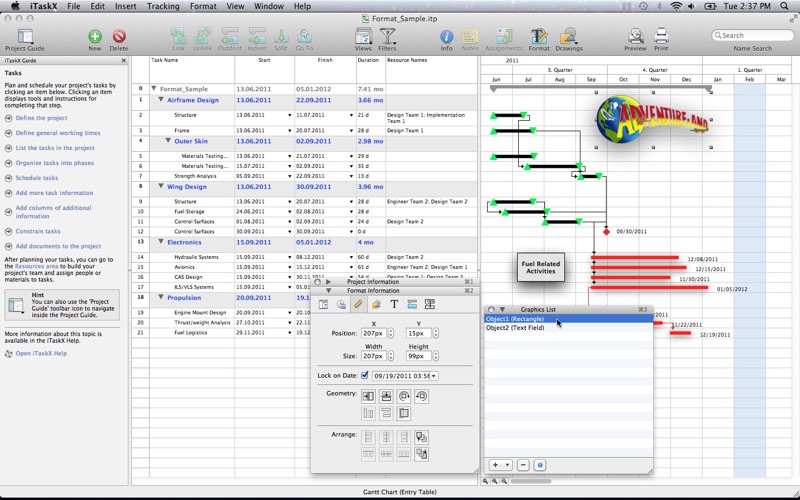Collapse the Wing Design summary task
The image size is (800, 500).
tap(161, 186)
